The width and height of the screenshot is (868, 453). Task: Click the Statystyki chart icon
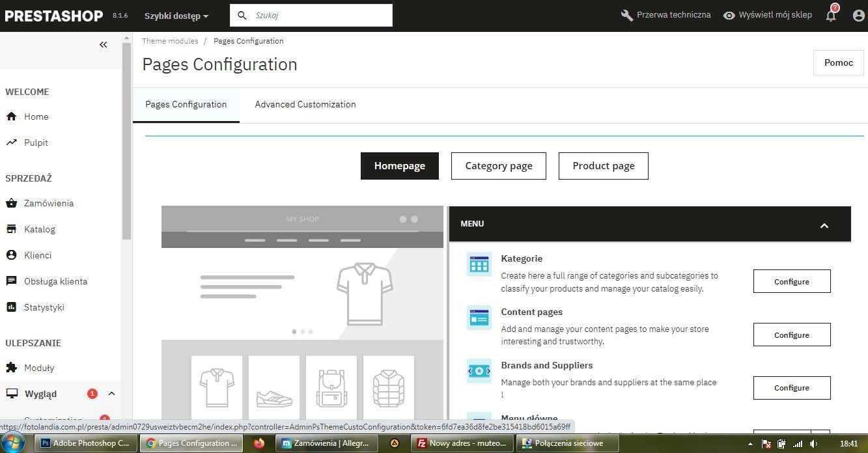pyautogui.click(x=11, y=307)
